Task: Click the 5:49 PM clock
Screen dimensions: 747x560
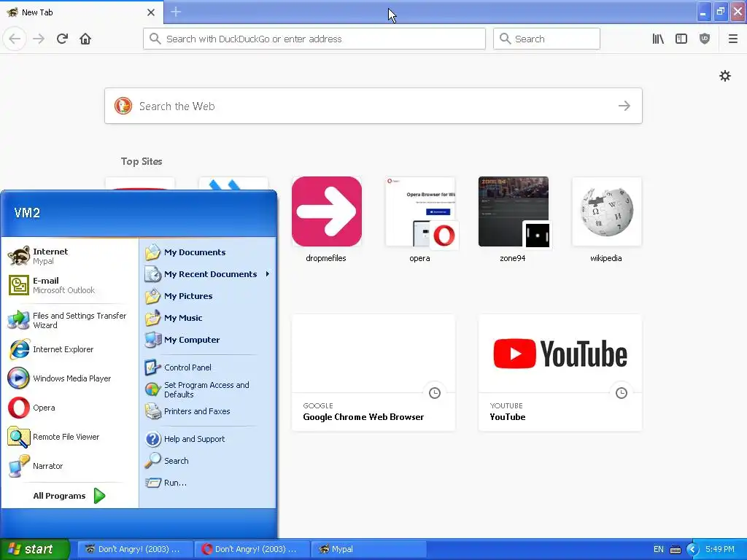Action: coord(720,549)
